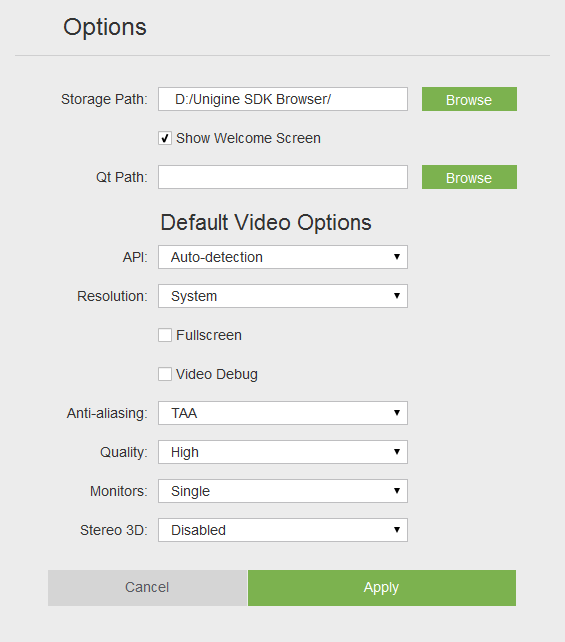Click the arrow of the Resolution dropdown

397,296
